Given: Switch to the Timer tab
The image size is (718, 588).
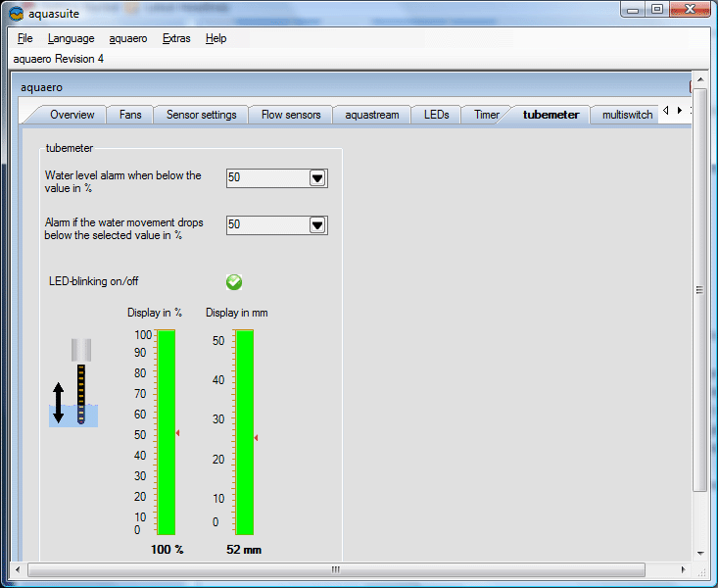Looking at the screenshot, I should click(486, 115).
